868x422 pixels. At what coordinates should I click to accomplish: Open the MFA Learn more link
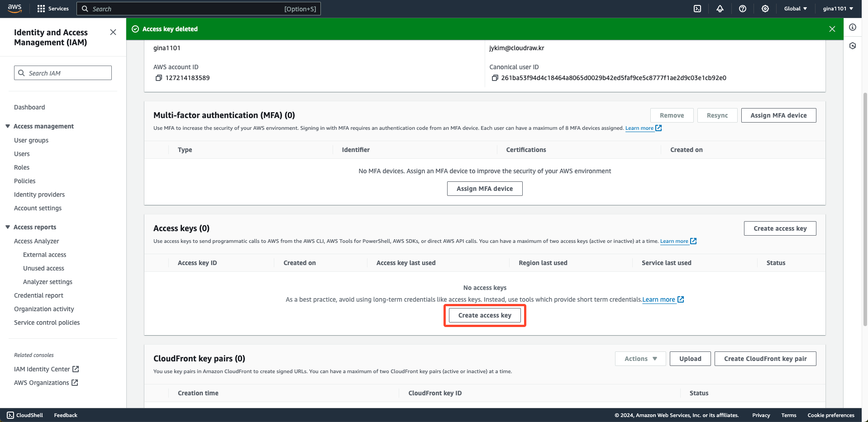click(x=639, y=128)
